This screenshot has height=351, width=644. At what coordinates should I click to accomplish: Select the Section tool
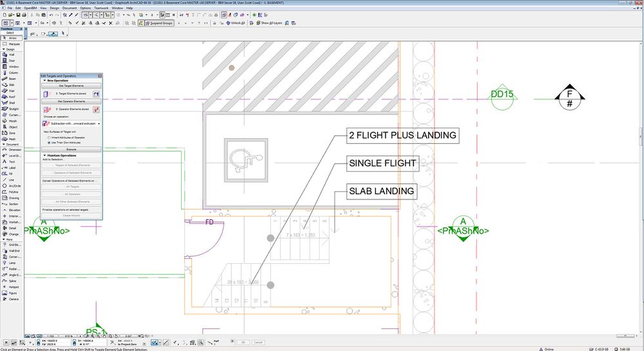pyautogui.click(x=12, y=204)
